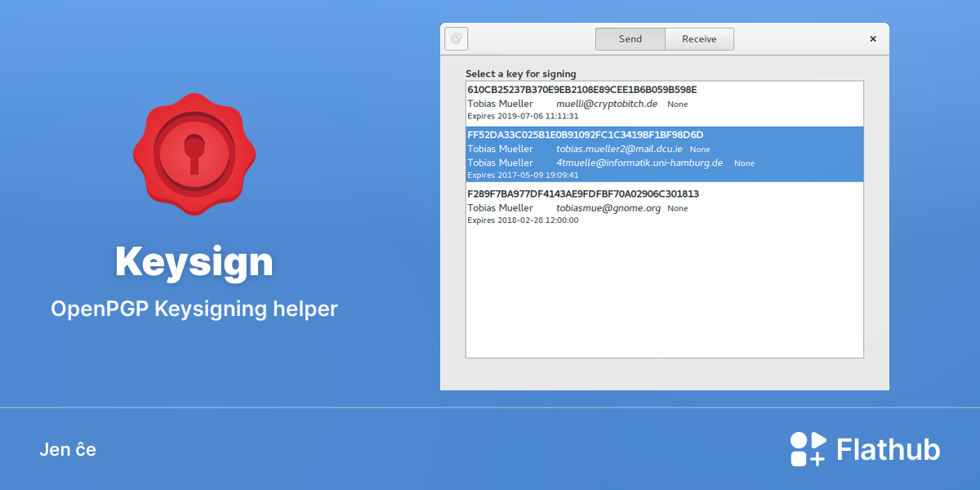Click the refresh icon in the header bar
980x490 pixels.
click(x=456, y=38)
